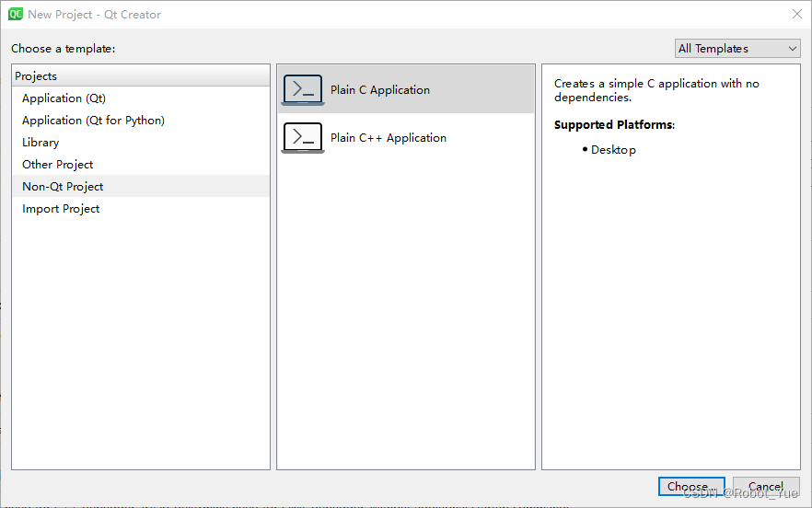The width and height of the screenshot is (812, 508).
Task: Select Application (Qt for Python) category
Action: point(140,121)
